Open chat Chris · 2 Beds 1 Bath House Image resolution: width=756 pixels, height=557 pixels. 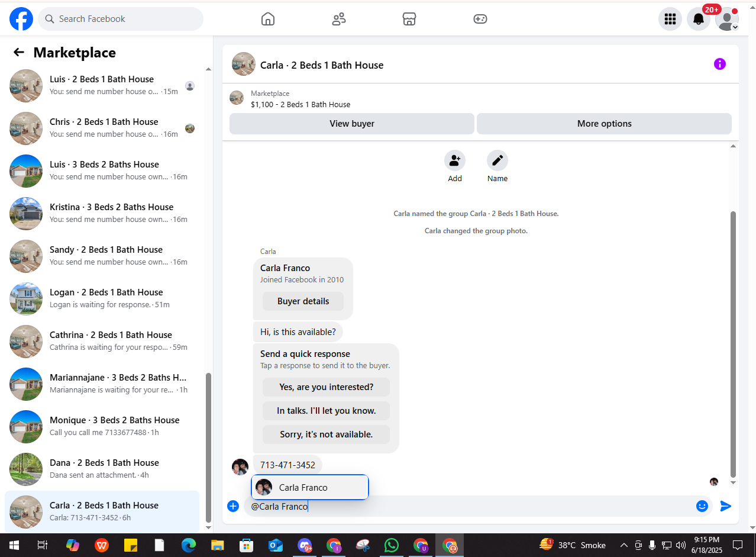(x=102, y=128)
